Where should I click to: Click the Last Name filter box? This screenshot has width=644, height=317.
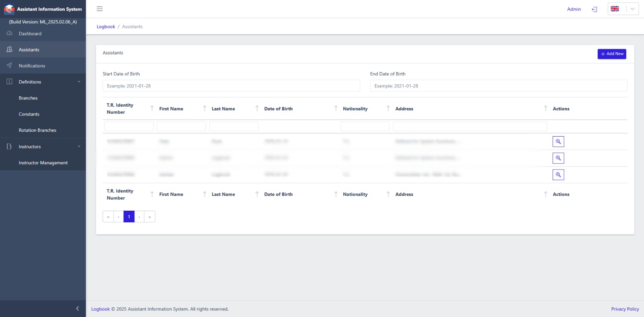(x=234, y=126)
